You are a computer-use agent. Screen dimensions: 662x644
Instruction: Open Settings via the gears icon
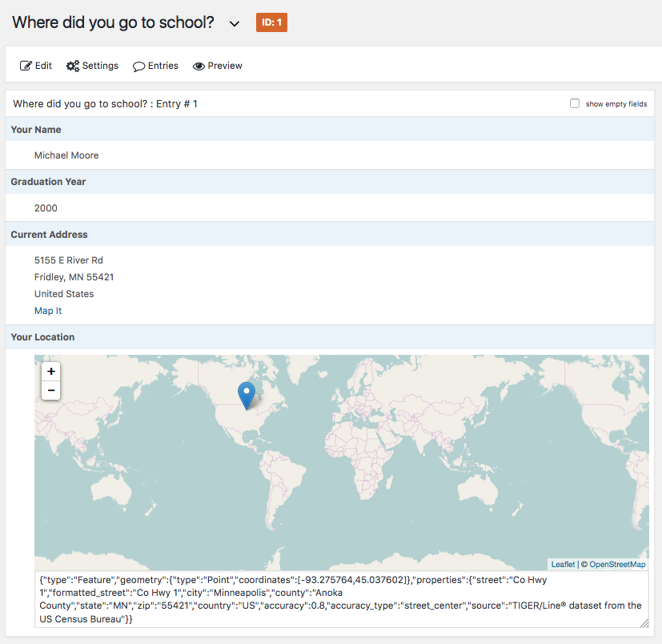tap(73, 66)
